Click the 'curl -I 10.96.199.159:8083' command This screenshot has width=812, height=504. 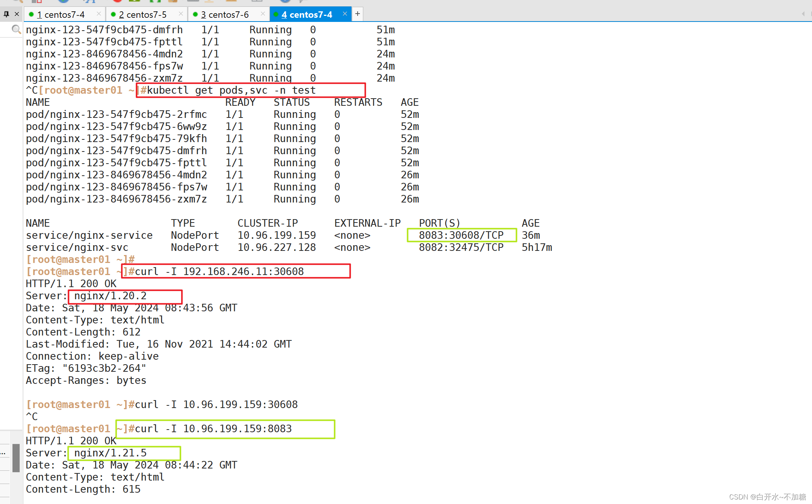click(213, 429)
